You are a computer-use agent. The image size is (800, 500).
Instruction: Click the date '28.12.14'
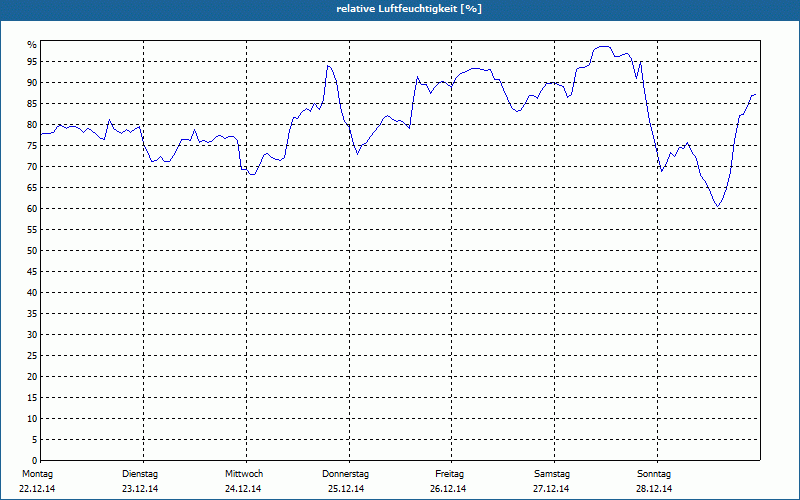click(654, 489)
